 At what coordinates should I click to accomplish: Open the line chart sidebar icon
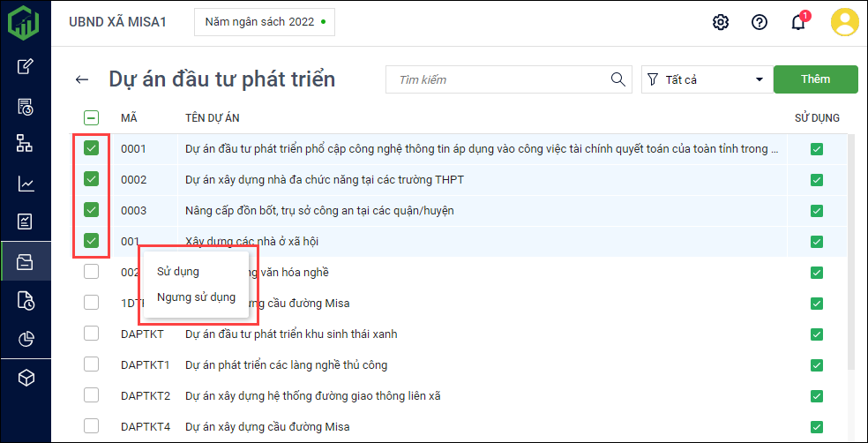click(26, 184)
